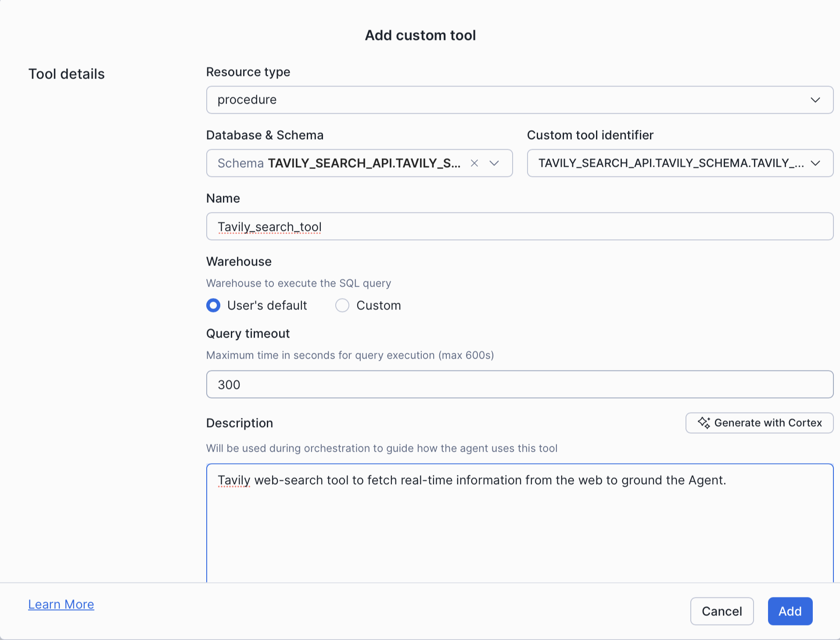Click the Add button
The width and height of the screenshot is (840, 640).
coord(790,611)
